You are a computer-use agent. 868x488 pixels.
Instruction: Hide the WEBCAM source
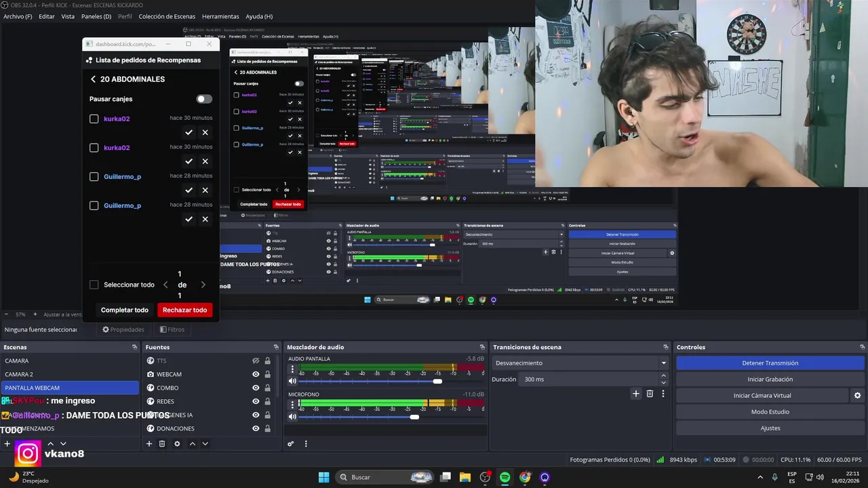tap(256, 374)
